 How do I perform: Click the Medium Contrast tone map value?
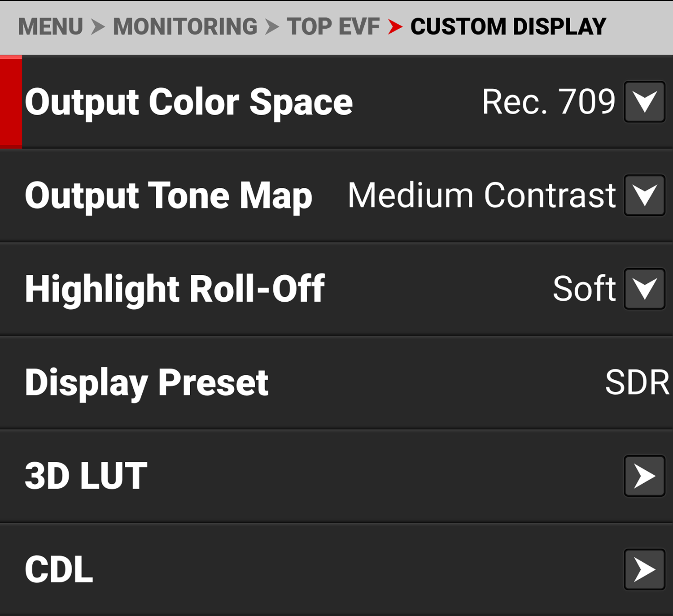click(482, 195)
